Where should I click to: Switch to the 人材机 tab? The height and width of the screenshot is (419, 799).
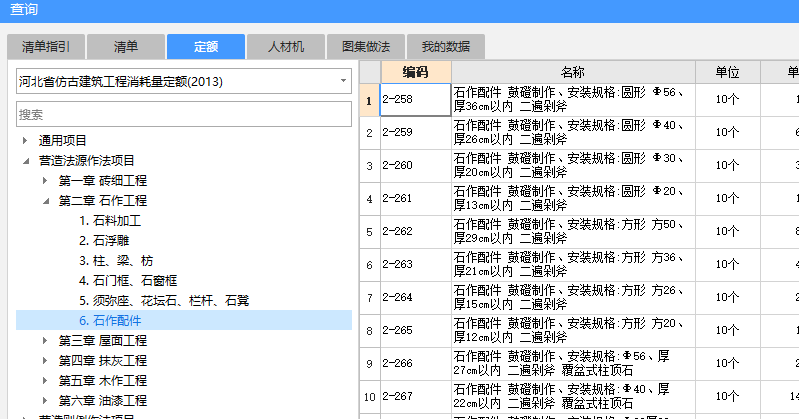click(286, 47)
